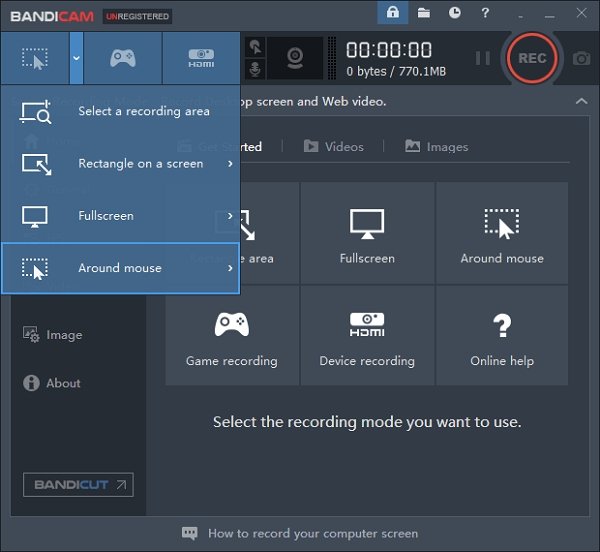Choose Fullscreen in the dropdown menu

121,216
